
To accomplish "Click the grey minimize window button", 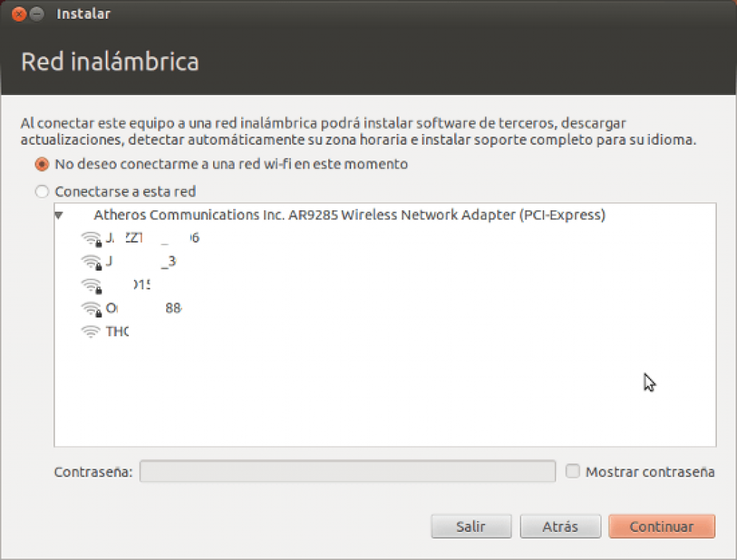I will click(x=37, y=14).
